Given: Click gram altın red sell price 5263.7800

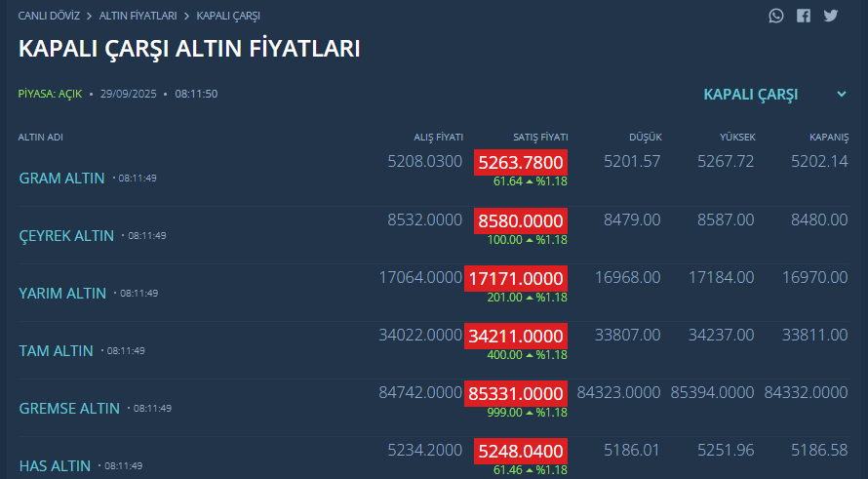Looking at the screenshot, I should 521,163.
